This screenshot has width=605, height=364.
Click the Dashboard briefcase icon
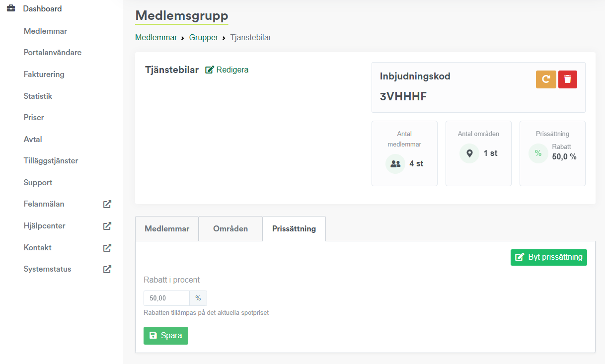(x=10, y=9)
